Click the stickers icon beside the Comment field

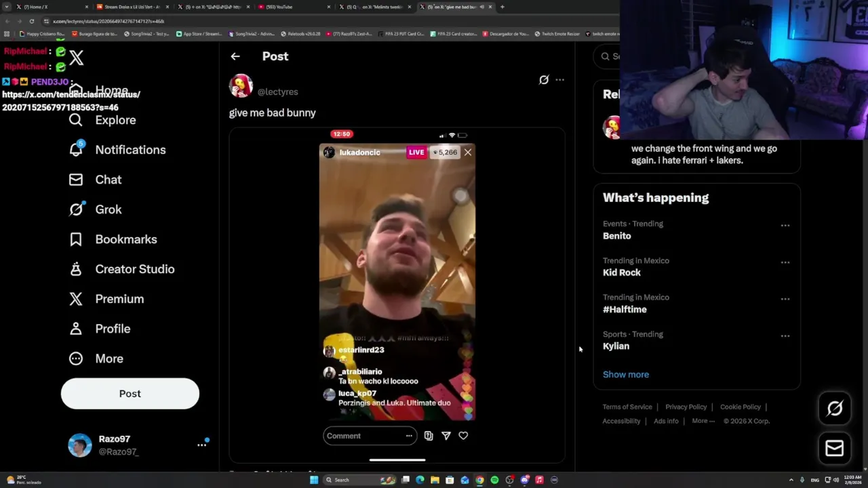(429, 436)
